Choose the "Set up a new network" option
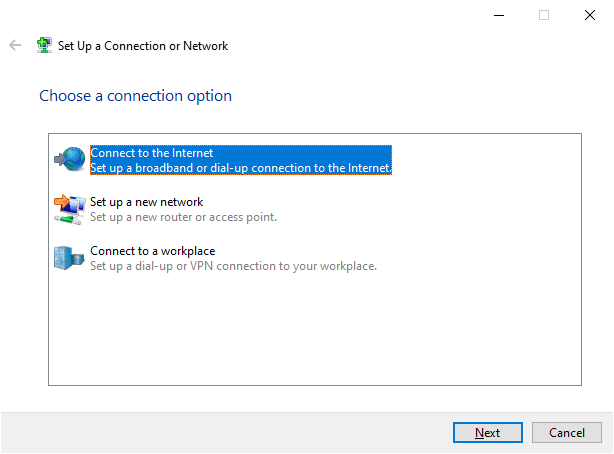This screenshot has width=614, height=454. [x=146, y=202]
